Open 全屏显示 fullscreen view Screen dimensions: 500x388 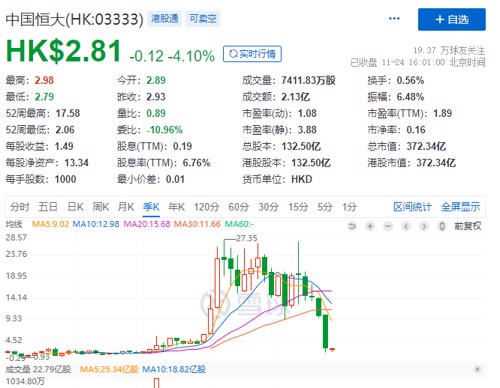pyautogui.click(x=460, y=207)
